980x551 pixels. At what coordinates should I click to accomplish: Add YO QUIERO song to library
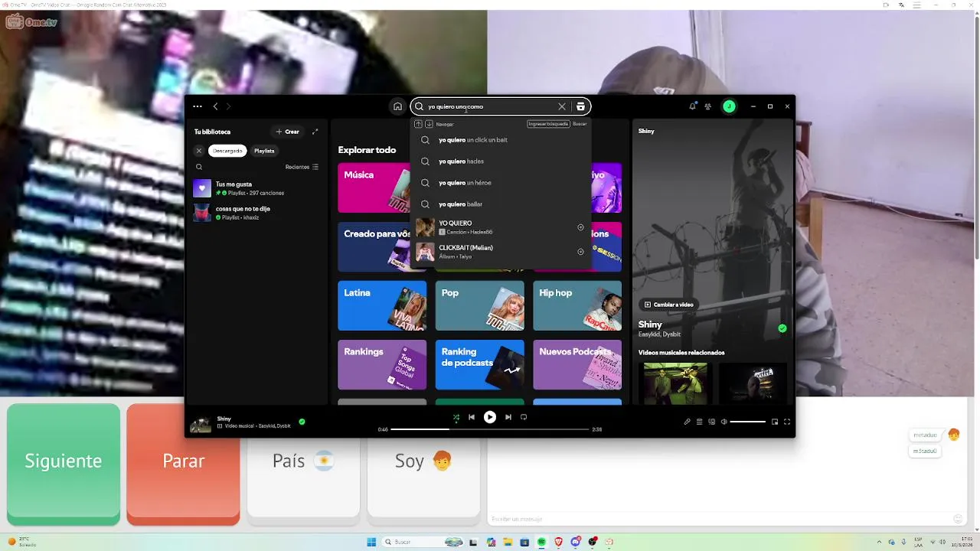(580, 227)
